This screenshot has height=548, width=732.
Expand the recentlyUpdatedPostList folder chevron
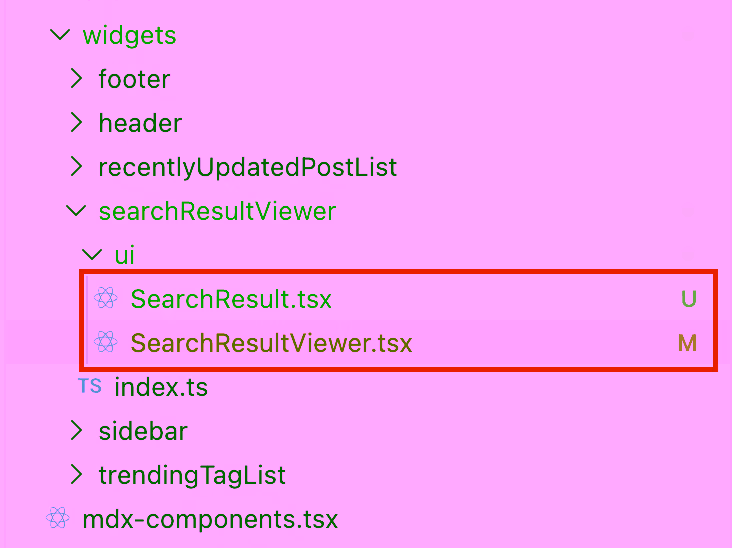[x=76, y=167]
